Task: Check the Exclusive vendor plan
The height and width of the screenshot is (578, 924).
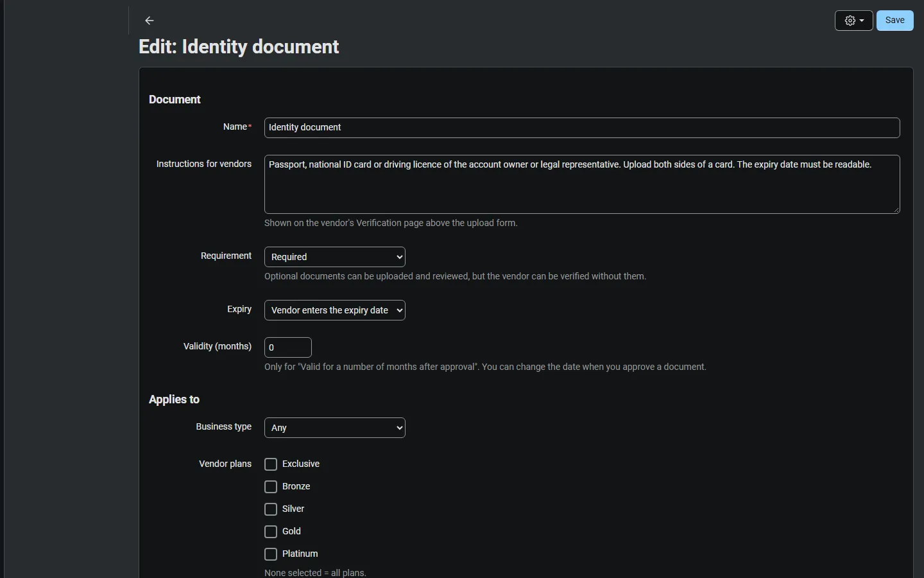Action: tap(271, 464)
